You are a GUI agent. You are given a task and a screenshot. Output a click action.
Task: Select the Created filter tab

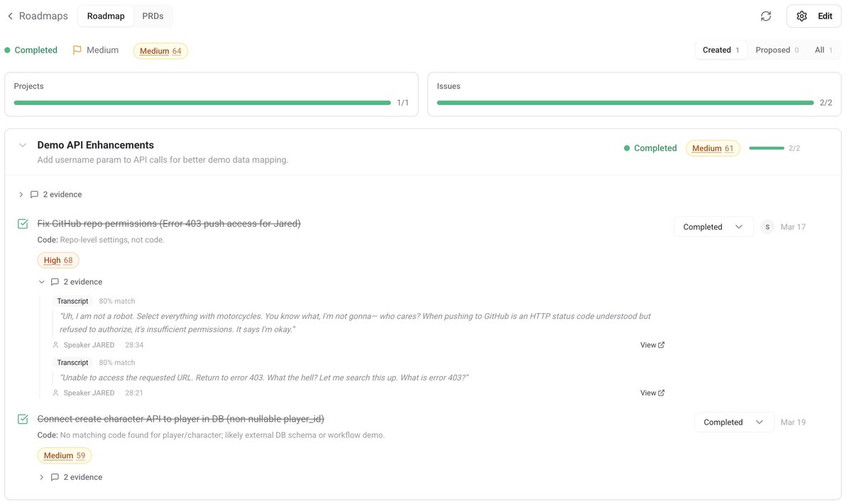click(x=721, y=50)
